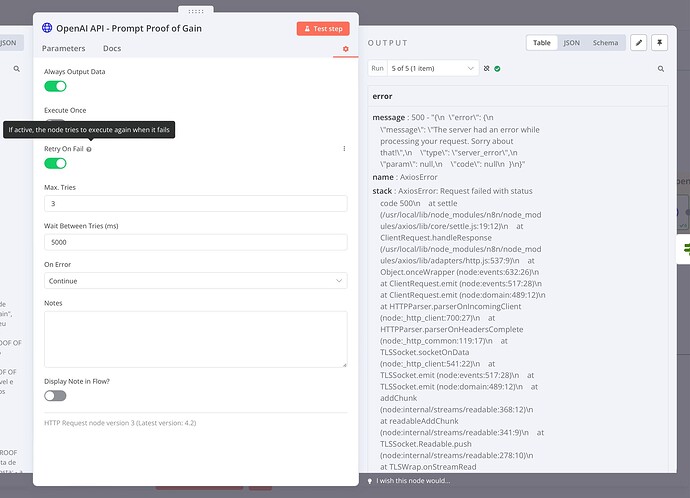690x498 pixels.
Task: Switch to the Parameters tab
Action: point(63,48)
